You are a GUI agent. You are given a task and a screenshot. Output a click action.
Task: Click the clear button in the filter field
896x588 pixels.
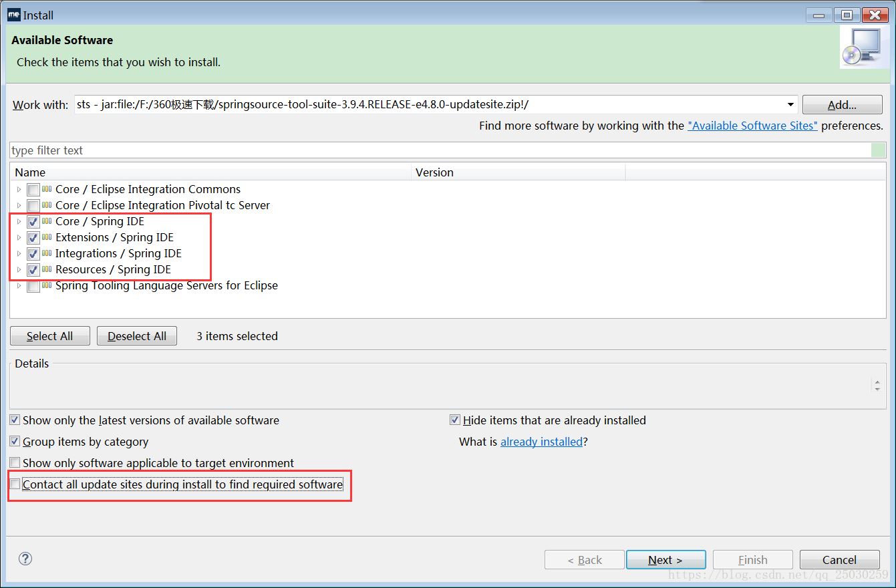point(879,150)
